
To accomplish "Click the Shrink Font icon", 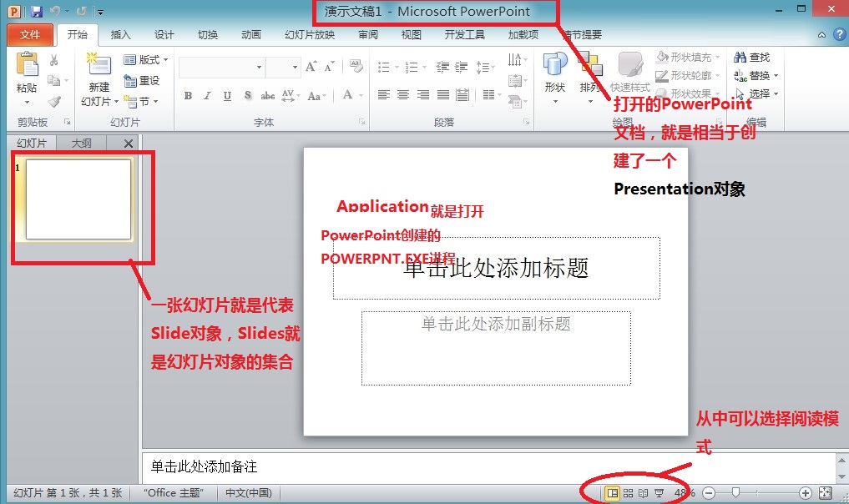I will [329, 67].
